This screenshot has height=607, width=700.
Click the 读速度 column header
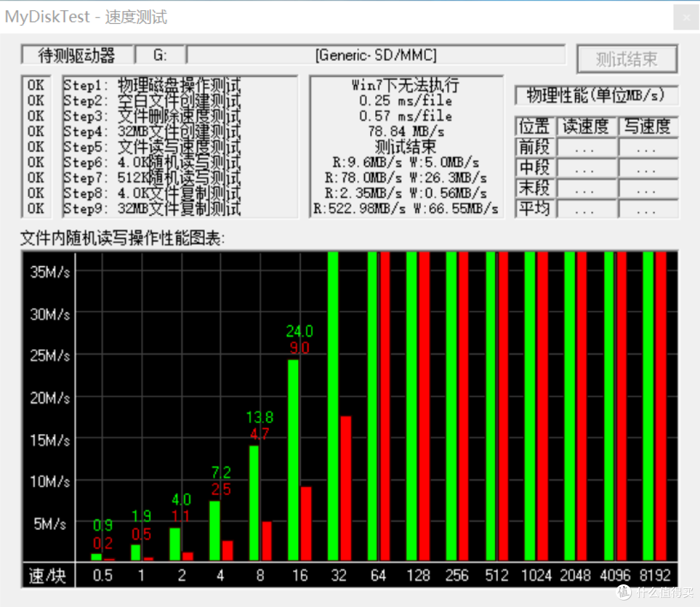(x=586, y=126)
